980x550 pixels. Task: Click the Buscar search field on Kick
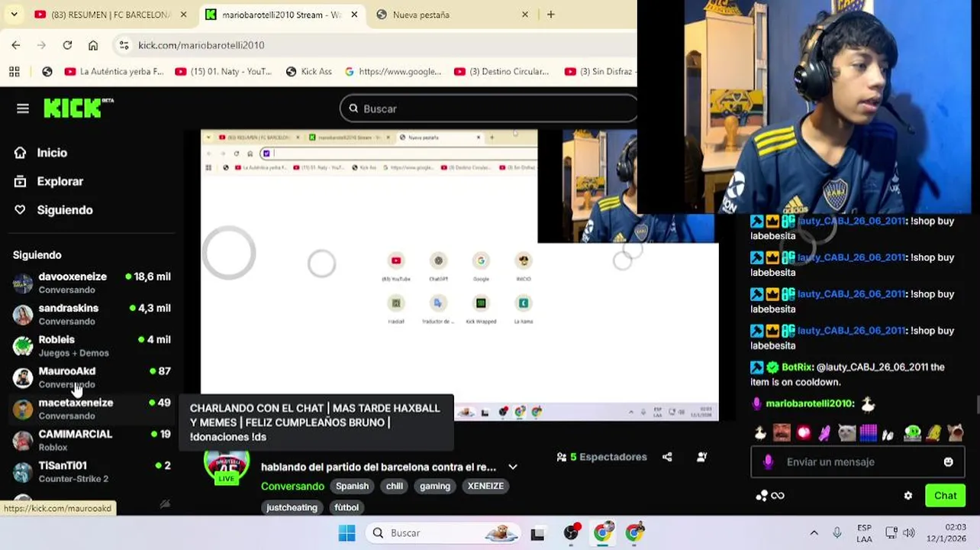point(488,108)
